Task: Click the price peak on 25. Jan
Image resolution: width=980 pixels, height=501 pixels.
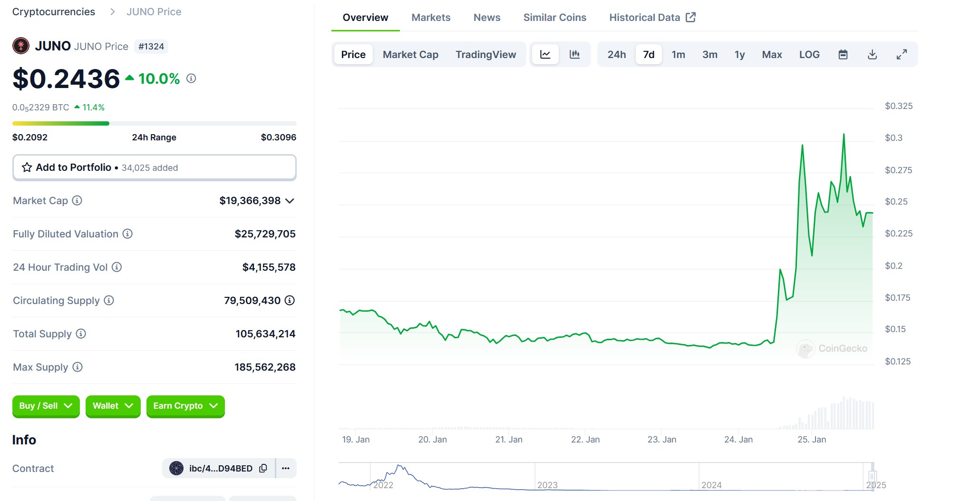Action: click(x=844, y=135)
